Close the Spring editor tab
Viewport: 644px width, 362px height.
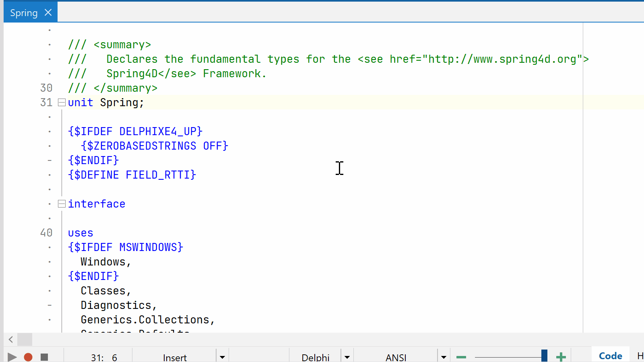pyautogui.click(x=48, y=12)
